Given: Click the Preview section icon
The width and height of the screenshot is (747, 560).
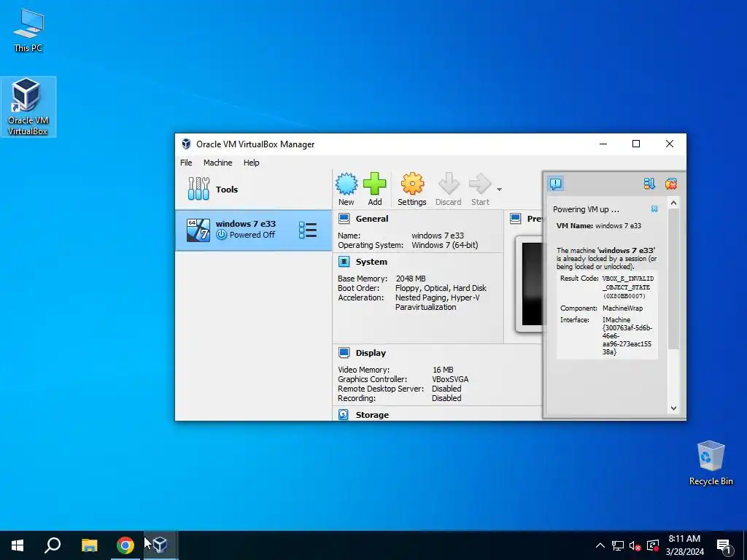Looking at the screenshot, I should coord(516,219).
